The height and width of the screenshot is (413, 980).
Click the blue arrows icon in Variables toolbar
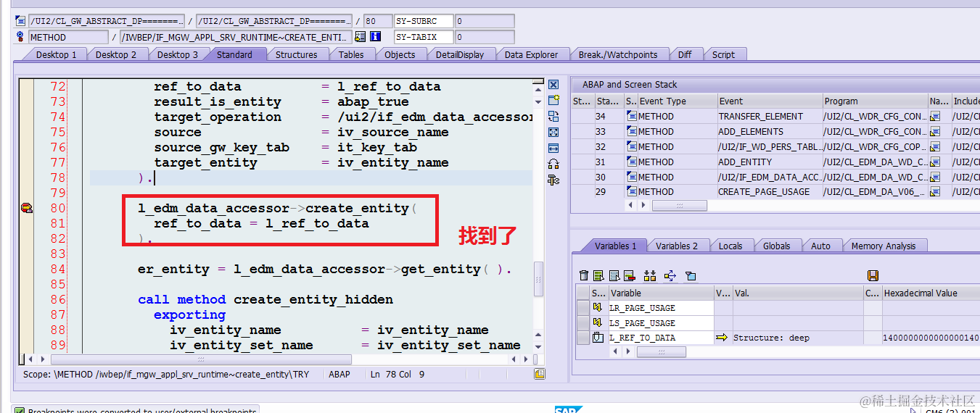[670, 275]
